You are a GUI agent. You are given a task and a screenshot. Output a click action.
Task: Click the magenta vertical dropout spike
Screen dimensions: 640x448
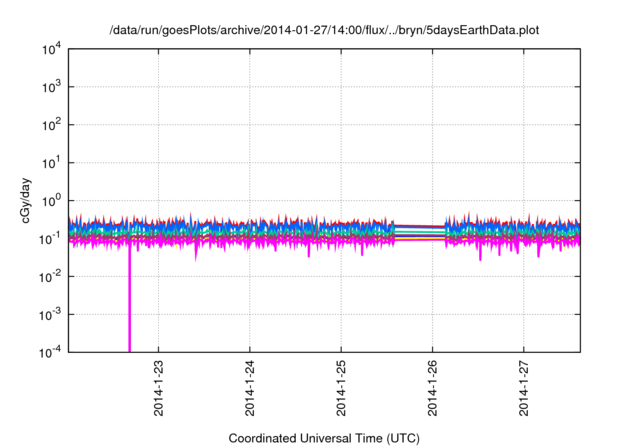(x=130, y=298)
